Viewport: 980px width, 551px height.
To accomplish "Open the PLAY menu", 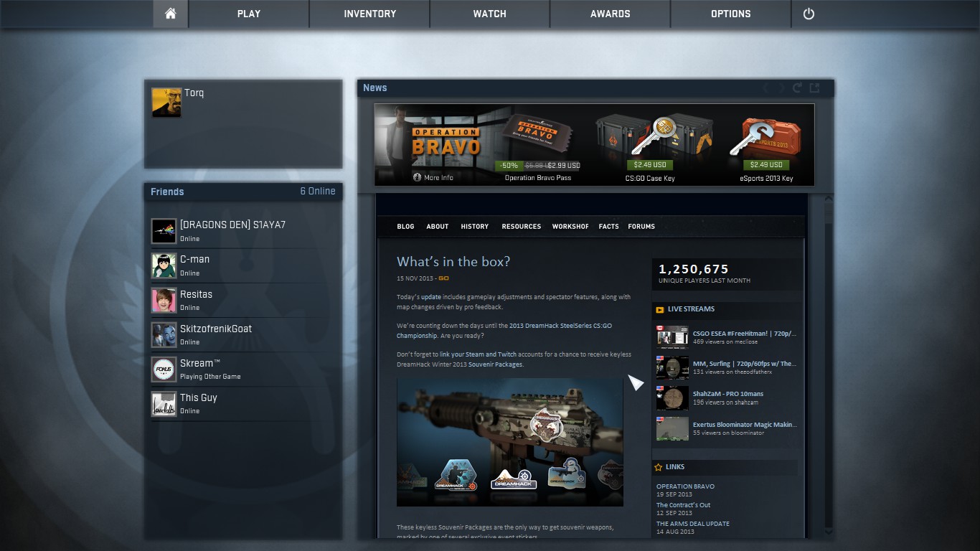I will click(249, 14).
